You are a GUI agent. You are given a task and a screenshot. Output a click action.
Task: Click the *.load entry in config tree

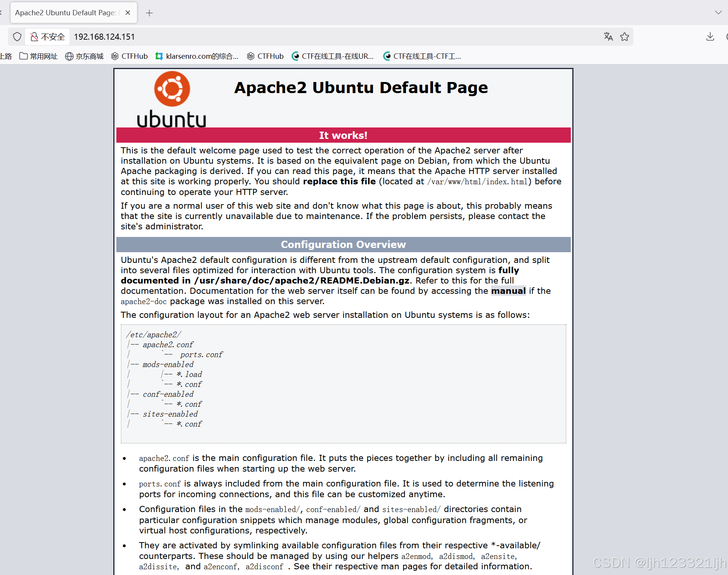[x=189, y=374]
